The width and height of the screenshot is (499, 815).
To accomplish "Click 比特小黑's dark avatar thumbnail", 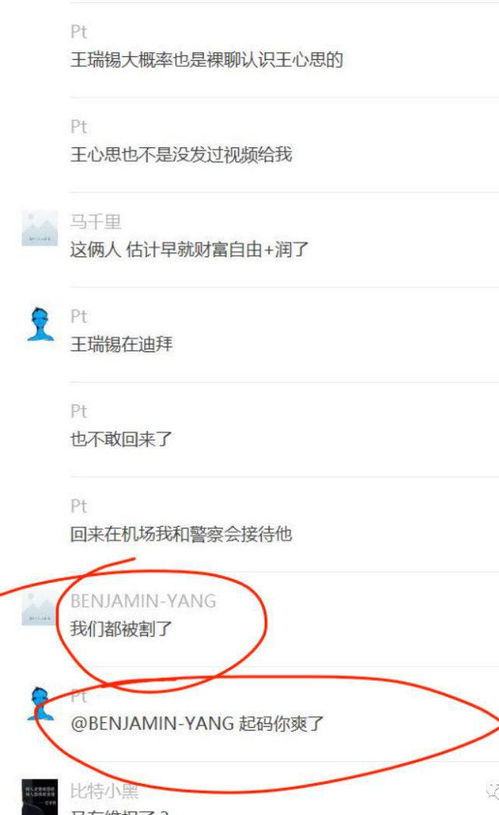I will pos(40,797).
